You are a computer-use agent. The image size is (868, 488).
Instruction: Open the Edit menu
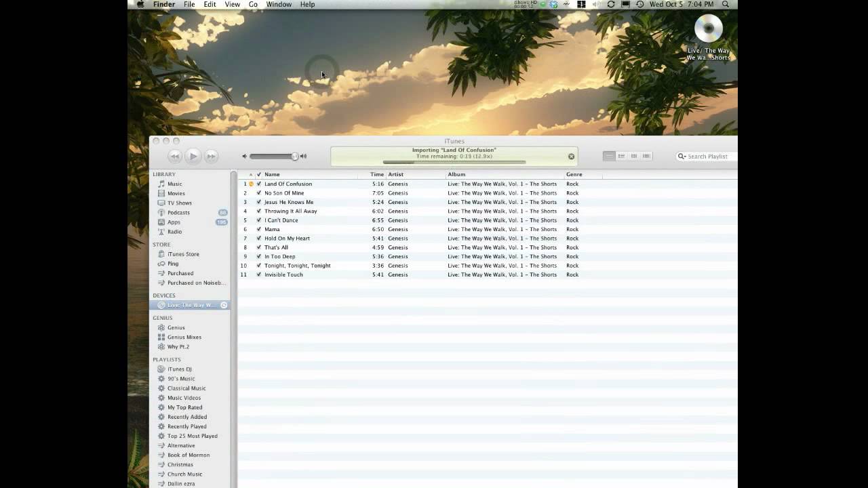pyautogui.click(x=210, y=4)
